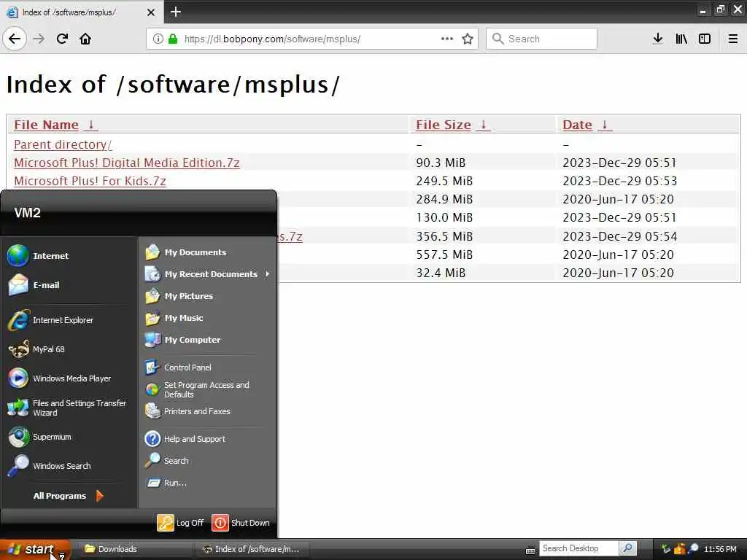Screen dimensions: 747x560
Task: Open the browser home page icon
Action: click(85, 39)
